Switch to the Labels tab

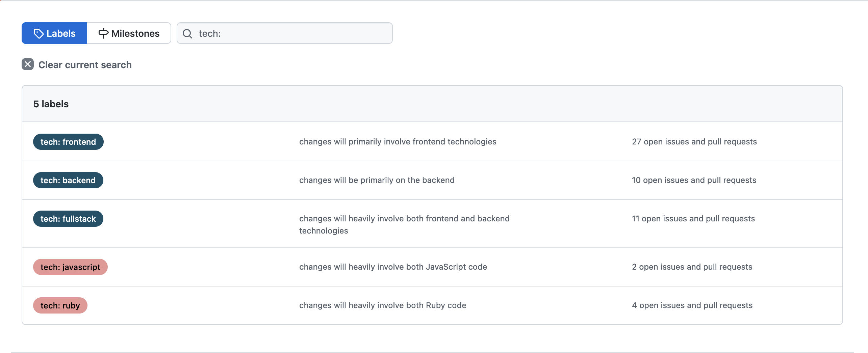[54, 33]
